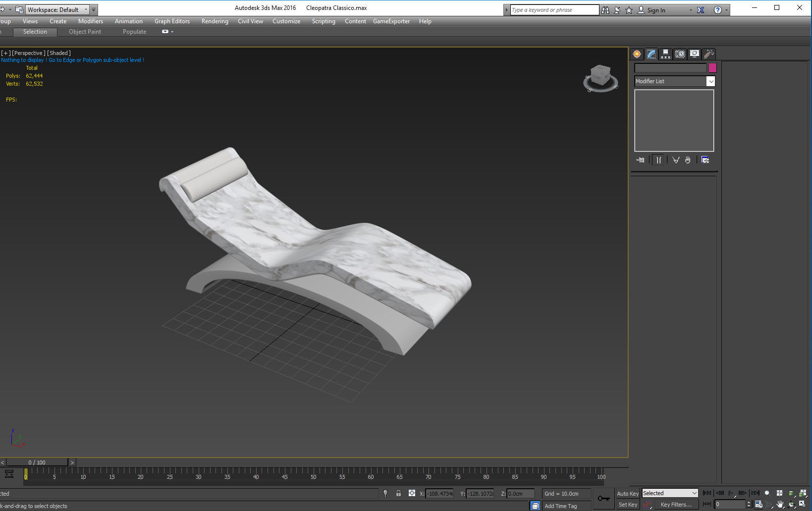Open the Modifier List dropdown
The image size is (812, 511).
(674, 81)
